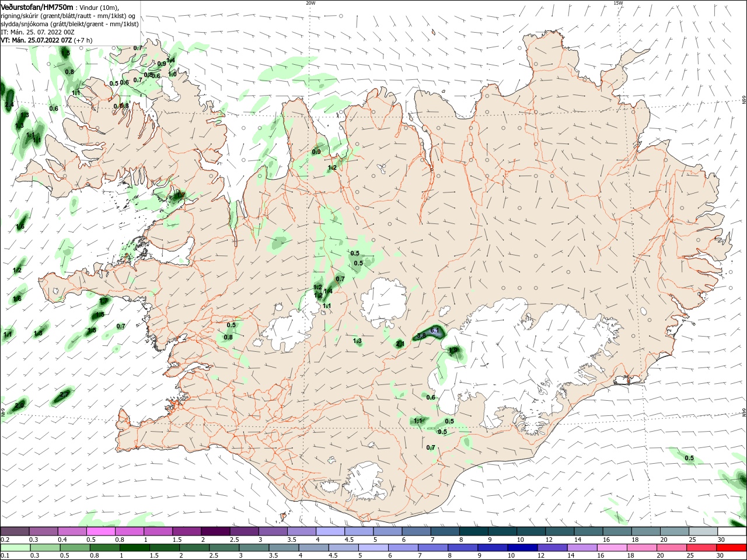Click the Vindur (10m) label in the header

97,7
